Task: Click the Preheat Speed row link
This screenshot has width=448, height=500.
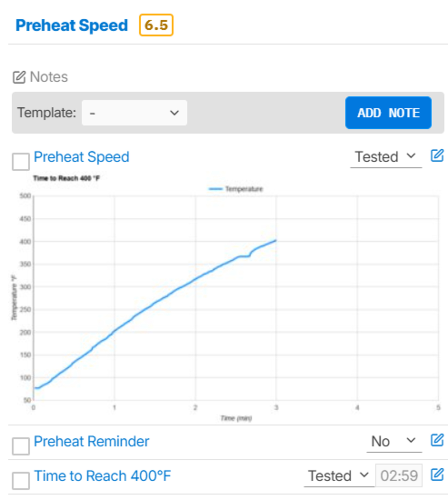Action: click(81, 157)
